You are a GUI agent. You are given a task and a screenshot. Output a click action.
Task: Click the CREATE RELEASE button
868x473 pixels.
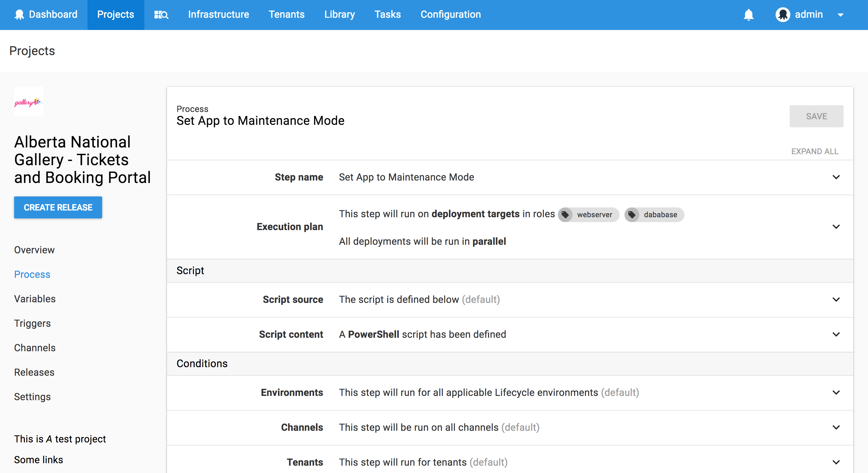coord(58,207)
